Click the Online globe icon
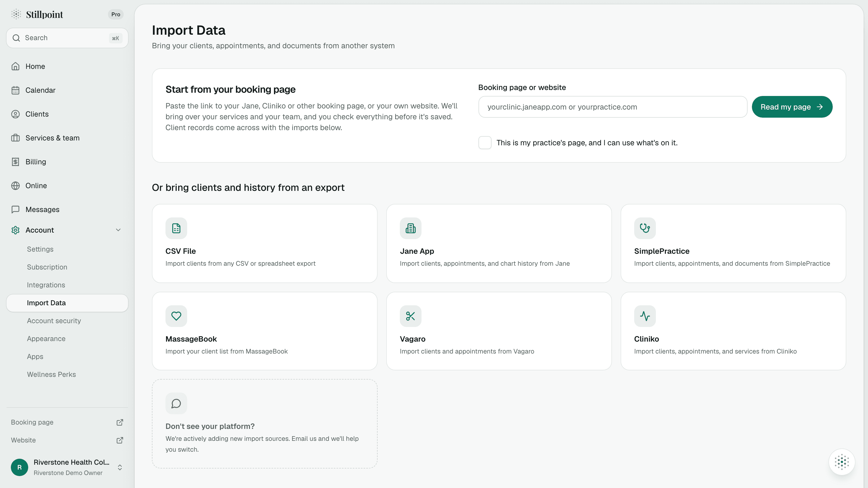This screenshot has height=488, width=868. tap(15, 186)
